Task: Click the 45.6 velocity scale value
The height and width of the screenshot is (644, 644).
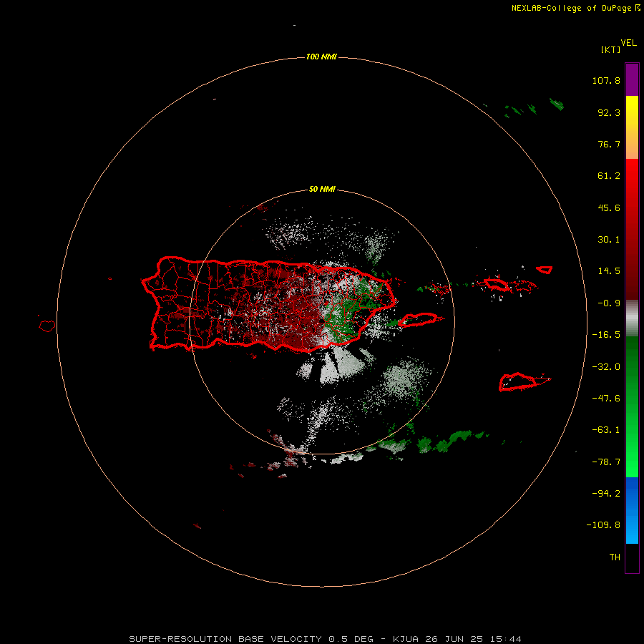Action: coord(609,208)
